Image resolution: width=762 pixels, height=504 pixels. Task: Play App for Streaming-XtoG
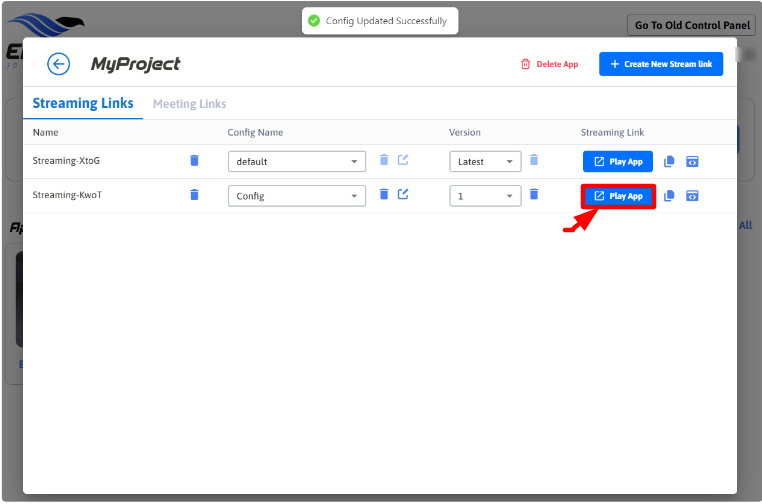pyautogui.click(x=618, y=162)
